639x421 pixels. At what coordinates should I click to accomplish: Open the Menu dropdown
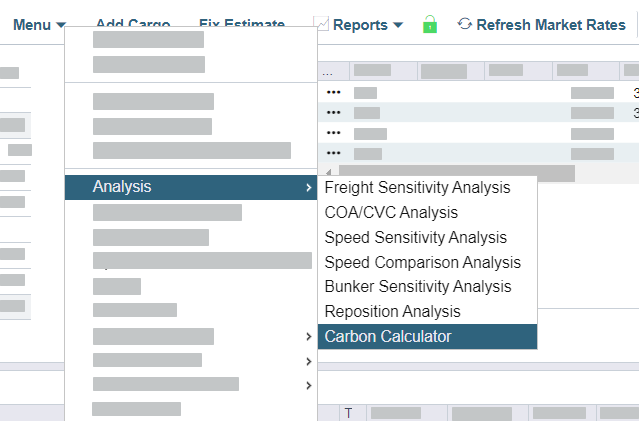[x=39, y=25]
